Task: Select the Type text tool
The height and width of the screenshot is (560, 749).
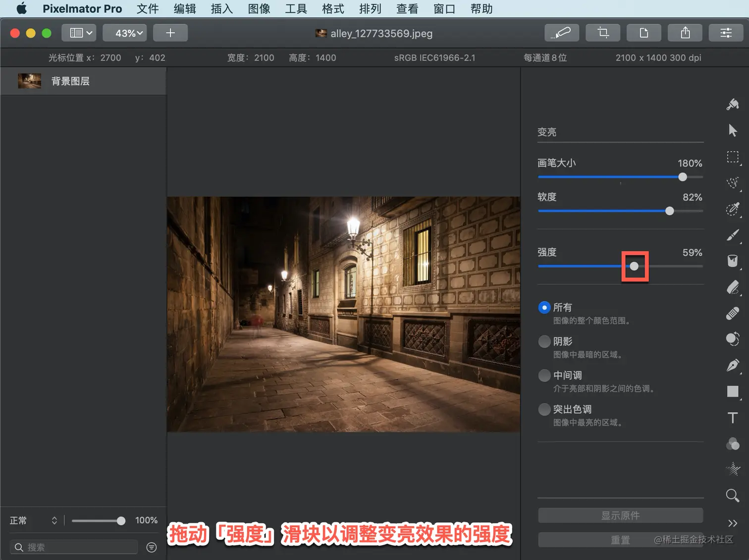Action: [733, 417]
